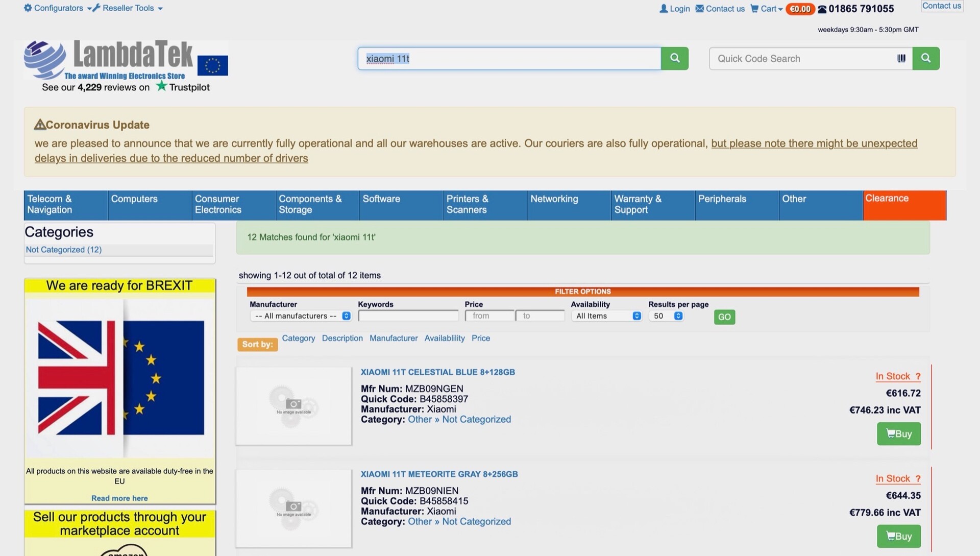This screenshot has height=556, width=980.
Task: Sort results by Price
Action: point(480,338)
